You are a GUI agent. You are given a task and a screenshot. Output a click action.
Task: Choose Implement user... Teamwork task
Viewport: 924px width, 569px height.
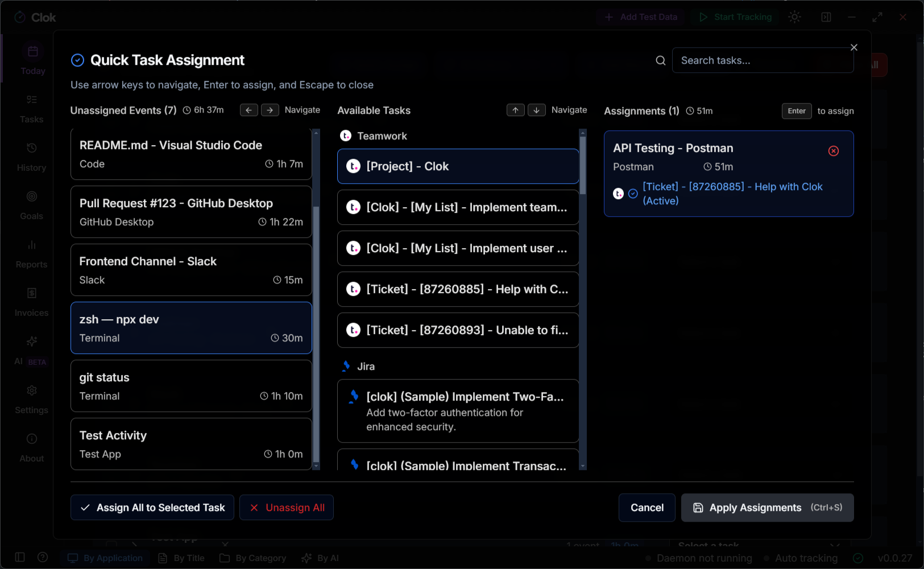[458, 248]
